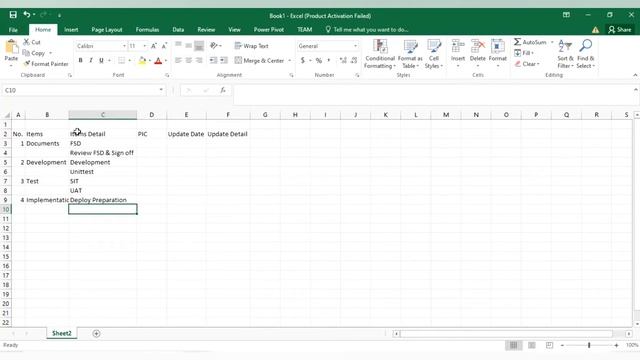The height and width of the screenshot is (360, 640).
Task: Delete cells using the Delete button
Action: click(478, 54)
